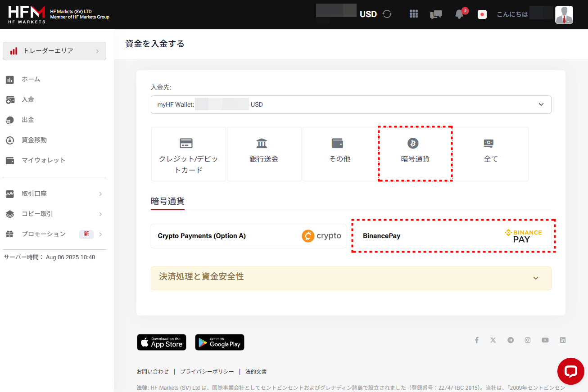Expand the 決済処理と資金安全性 section chevron
This screenshot has width=588, height=392.
536,278
